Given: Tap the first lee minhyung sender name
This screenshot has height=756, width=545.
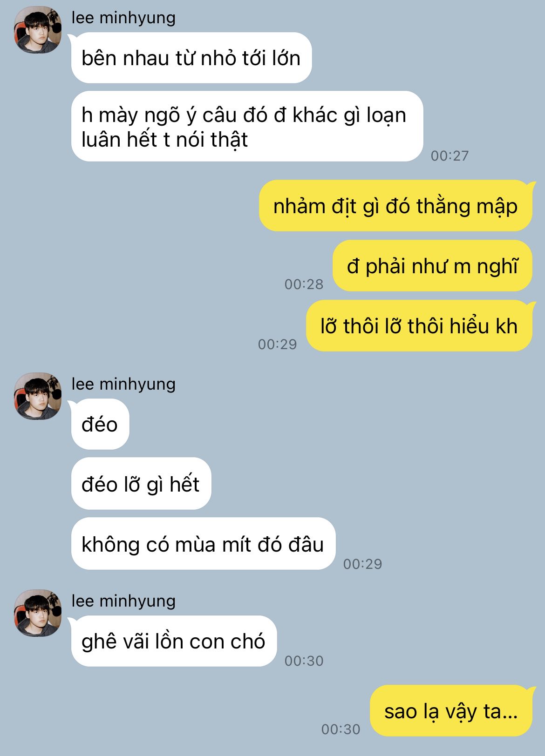Looking at the screenshot, I should (123, 18).
